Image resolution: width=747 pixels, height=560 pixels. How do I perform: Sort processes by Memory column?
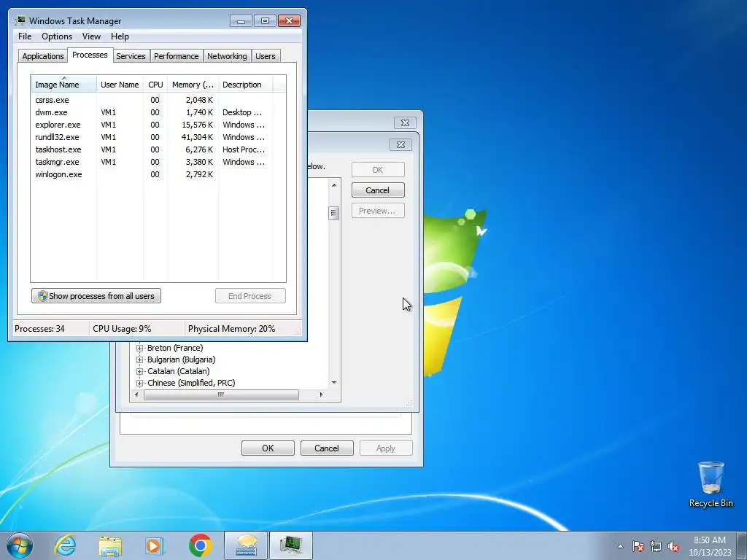(x=193, y=85)
